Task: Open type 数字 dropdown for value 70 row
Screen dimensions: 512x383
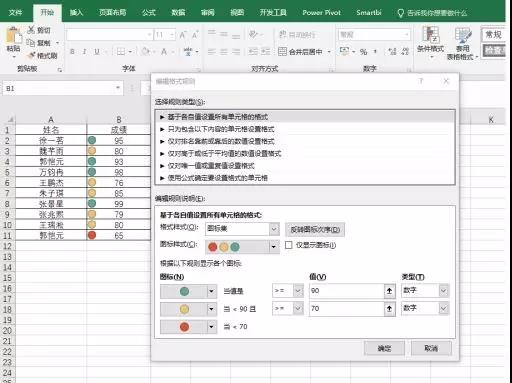Action: click(443, 309)
